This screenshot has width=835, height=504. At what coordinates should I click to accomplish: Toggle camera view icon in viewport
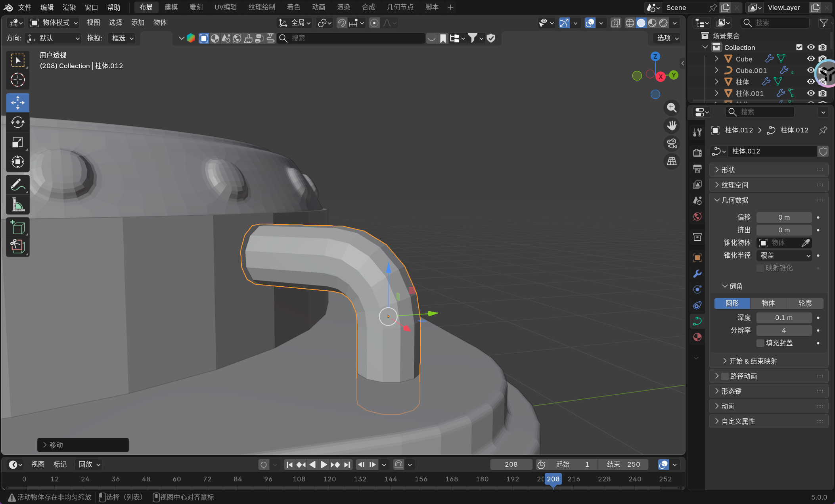[x=672, y=144]
